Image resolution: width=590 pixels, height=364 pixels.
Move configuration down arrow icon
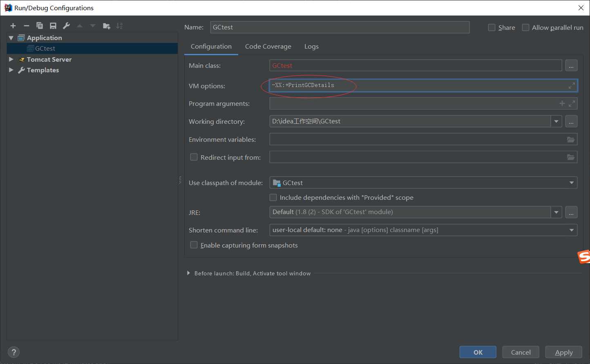[93, 26]
